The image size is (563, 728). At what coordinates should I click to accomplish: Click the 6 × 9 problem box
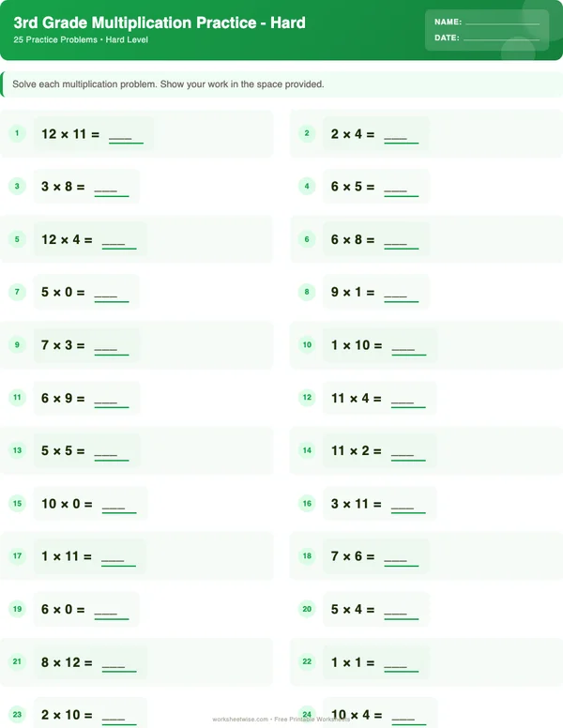(85, 398)
